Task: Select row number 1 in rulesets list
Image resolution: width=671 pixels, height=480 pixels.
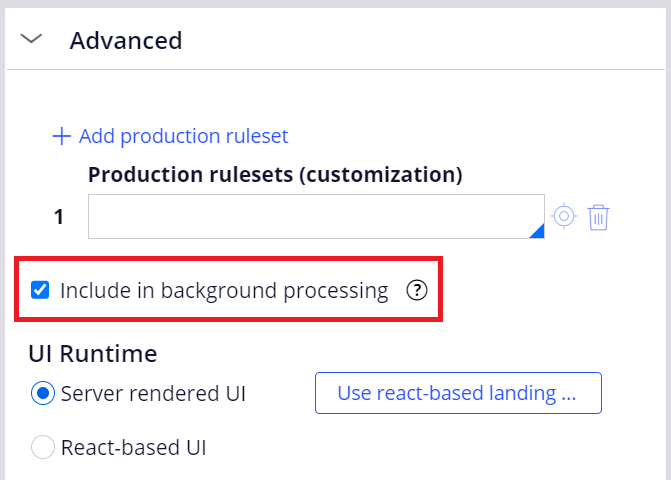Action: pos(59,216)
